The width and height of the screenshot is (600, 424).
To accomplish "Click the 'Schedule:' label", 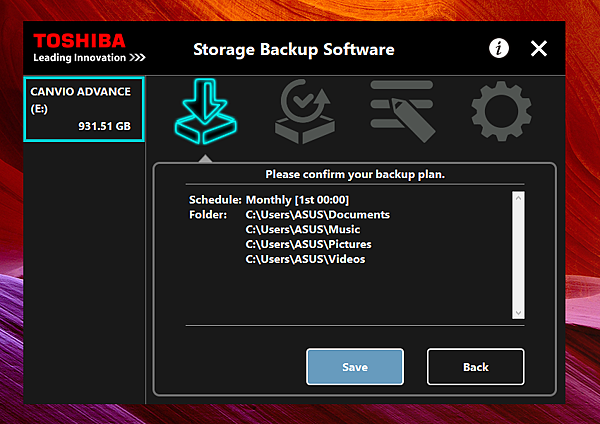I will tap(215, 200).
